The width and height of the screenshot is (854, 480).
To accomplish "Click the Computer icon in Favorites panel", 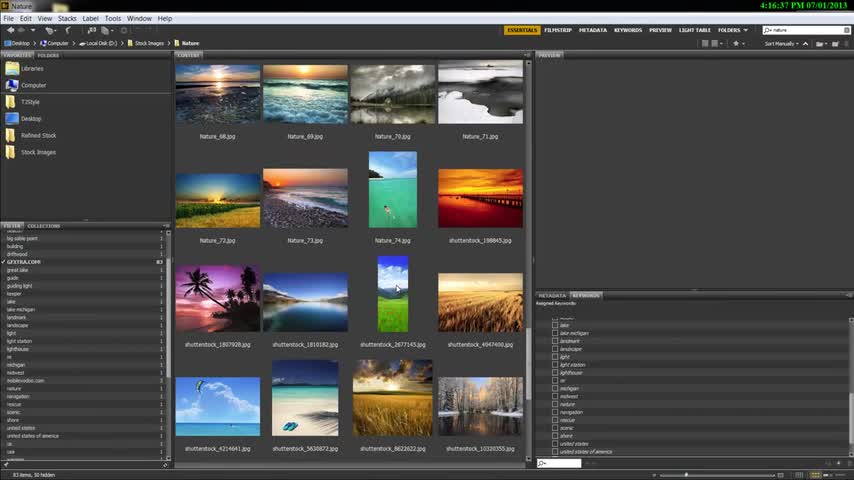I will 12,85.
